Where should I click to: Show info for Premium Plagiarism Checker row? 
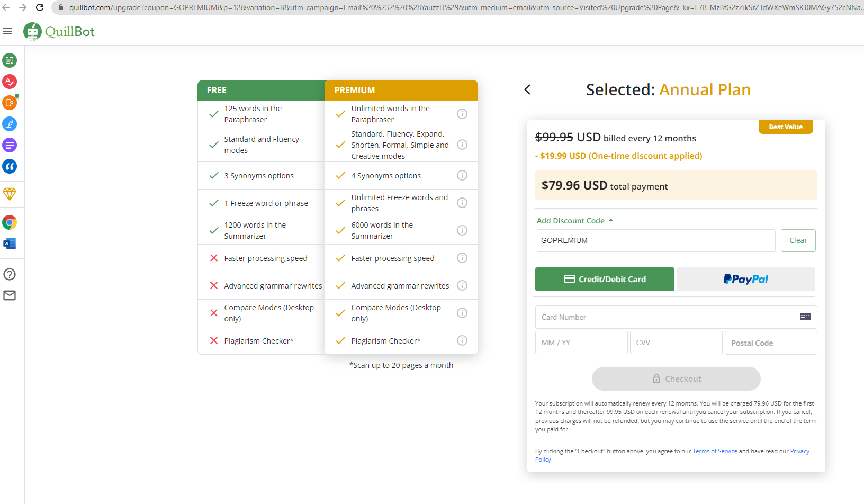coord(462,340)
